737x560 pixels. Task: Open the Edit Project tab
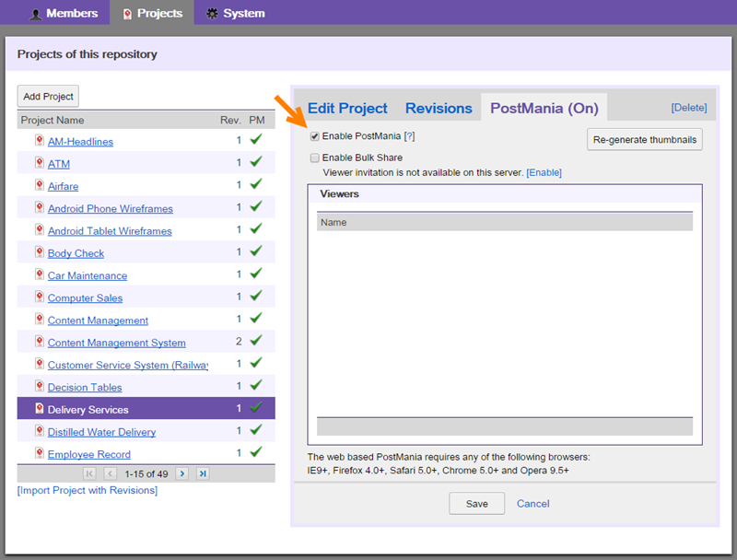[x=347, y=108]
